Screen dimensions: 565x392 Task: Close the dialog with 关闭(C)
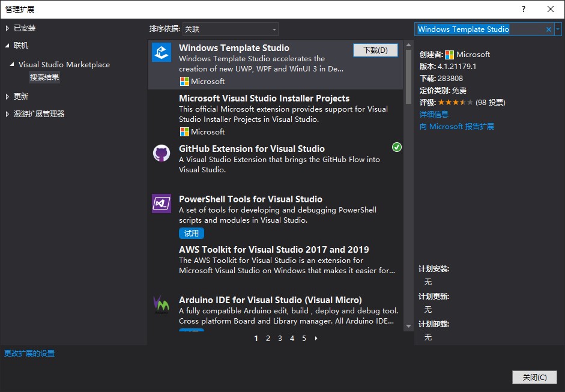pos(534,377)
